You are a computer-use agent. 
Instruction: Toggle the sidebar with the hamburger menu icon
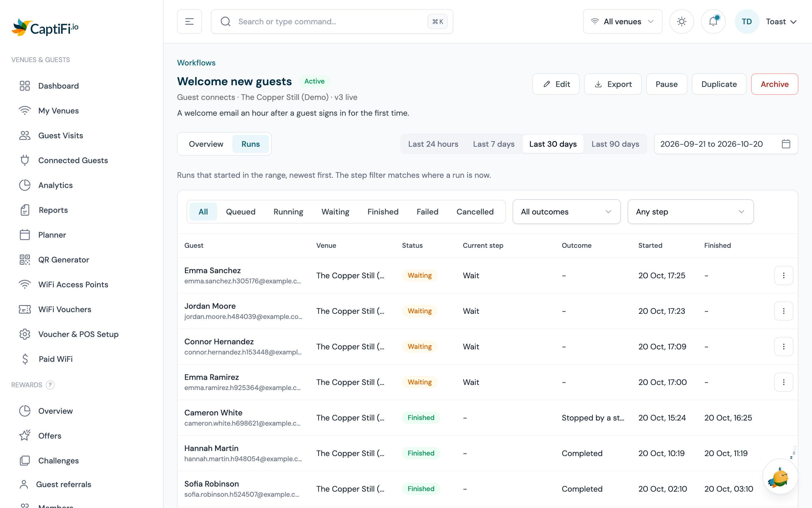coord(189,21)
